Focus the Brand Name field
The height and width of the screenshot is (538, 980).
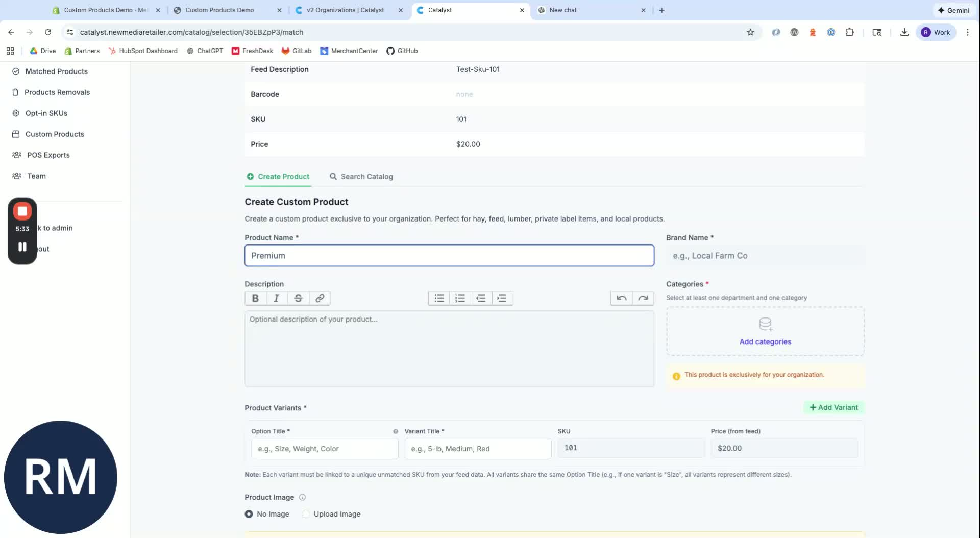pos(765,256)
